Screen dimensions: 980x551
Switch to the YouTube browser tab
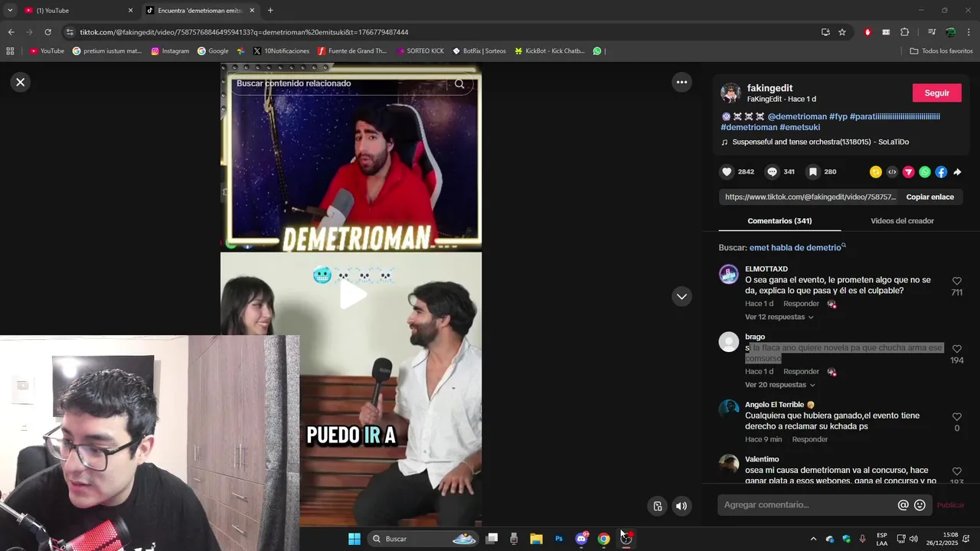click(x=77, y=10)
